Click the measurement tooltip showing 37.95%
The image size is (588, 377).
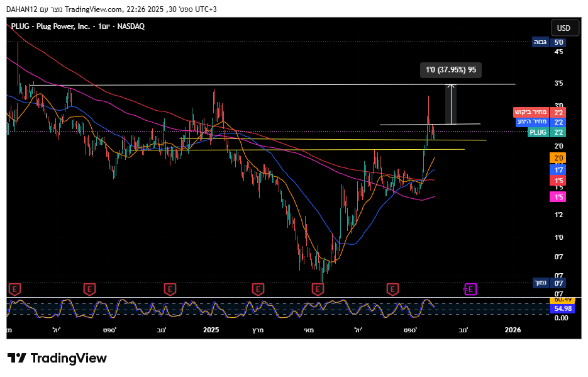click(x=451, y=70)
